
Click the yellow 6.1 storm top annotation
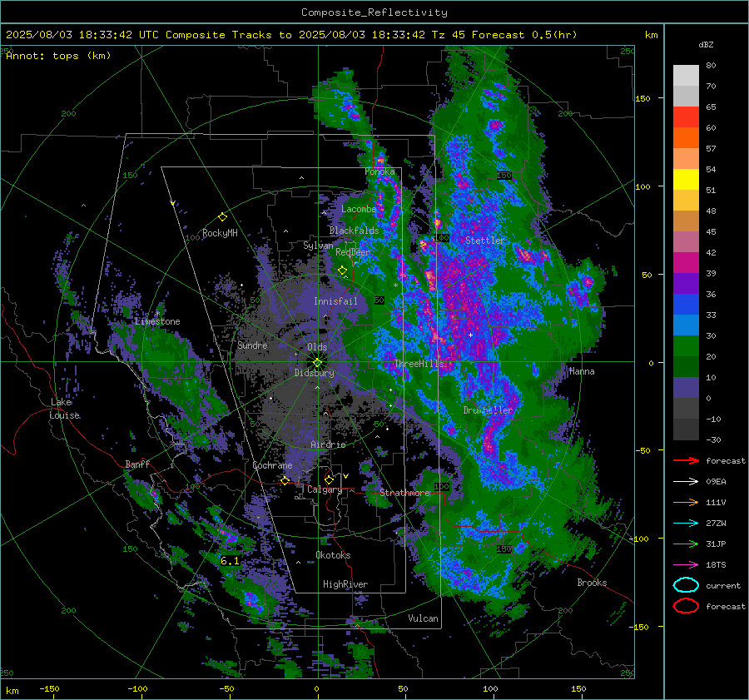[230, 561]
